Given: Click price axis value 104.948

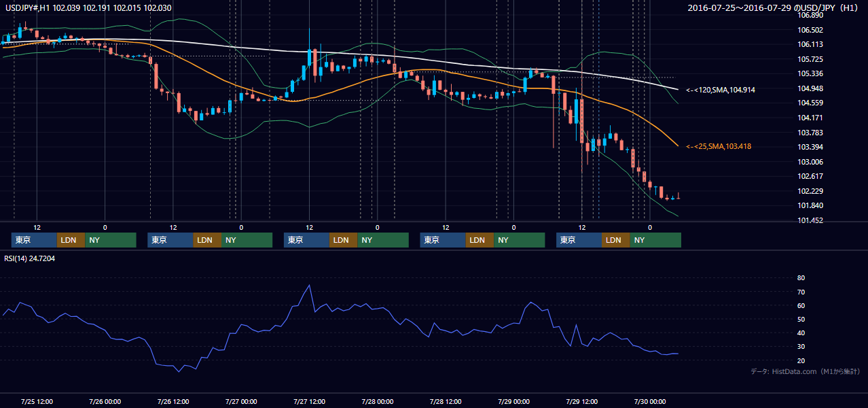Looking at the screenshot, I should point(811,88).
